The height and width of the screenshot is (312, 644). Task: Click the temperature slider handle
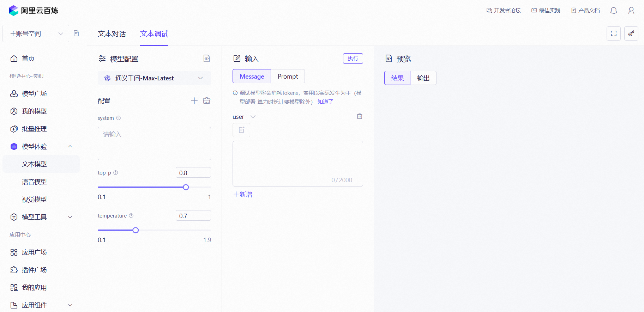(x=136, y=230)
